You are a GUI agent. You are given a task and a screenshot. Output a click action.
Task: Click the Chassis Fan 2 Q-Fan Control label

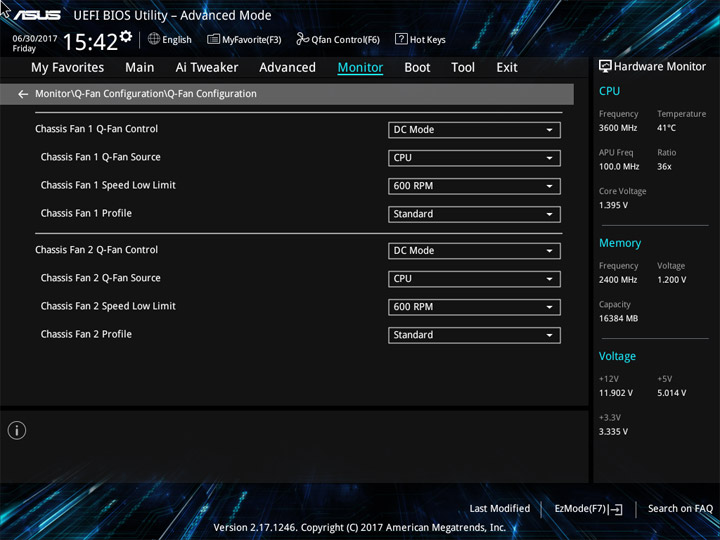tap(96, 250)
